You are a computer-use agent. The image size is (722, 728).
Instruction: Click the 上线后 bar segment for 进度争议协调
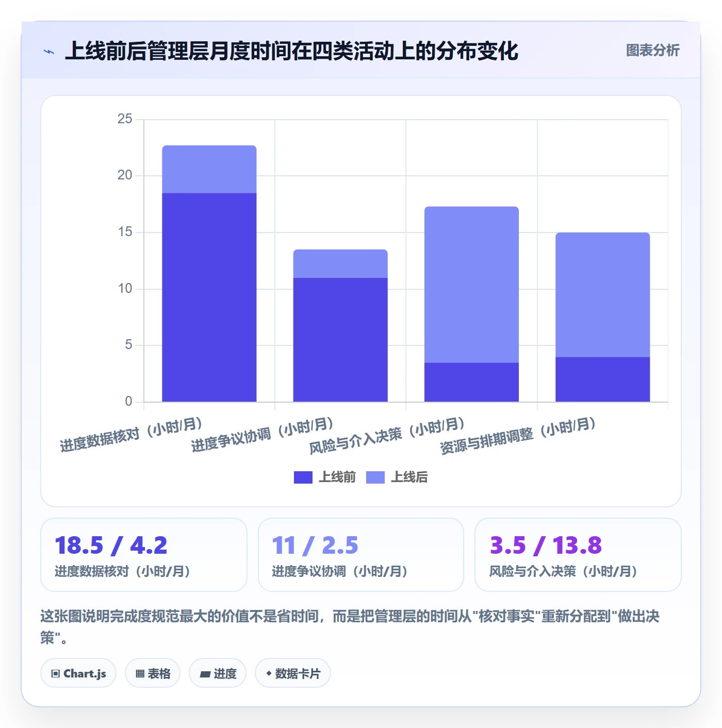click(x=340, y=264)
